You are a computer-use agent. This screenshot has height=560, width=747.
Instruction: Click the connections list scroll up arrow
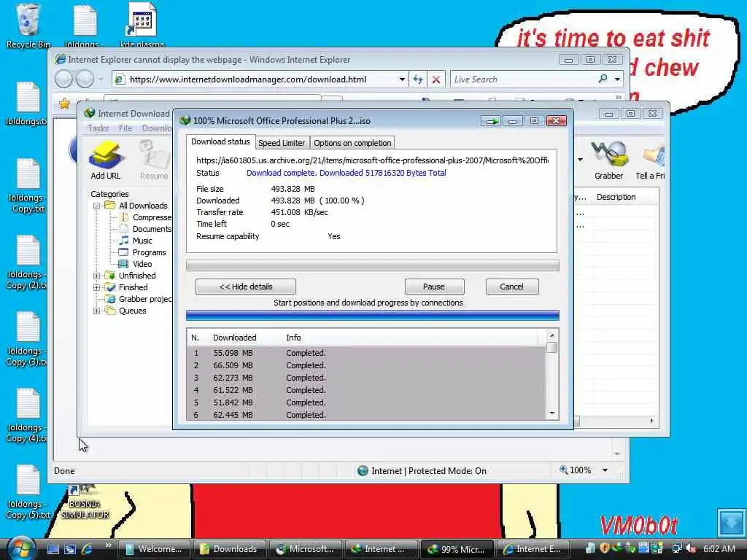click(x=551, y=335)
